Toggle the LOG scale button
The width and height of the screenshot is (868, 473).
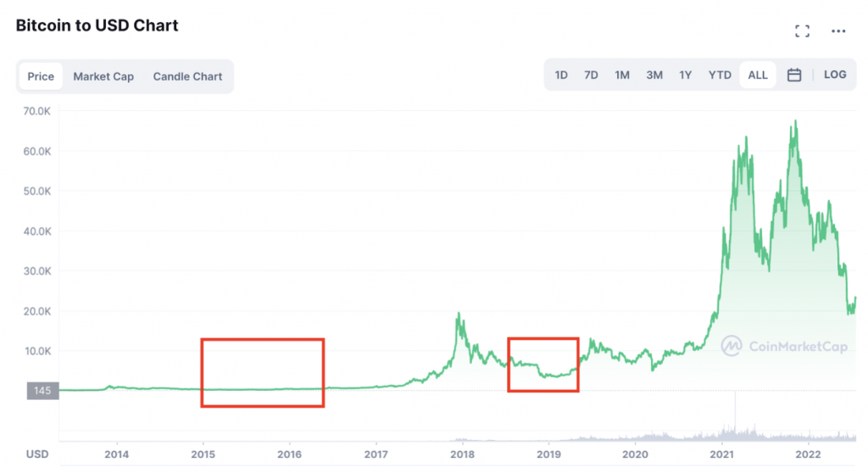click(835, 75)
